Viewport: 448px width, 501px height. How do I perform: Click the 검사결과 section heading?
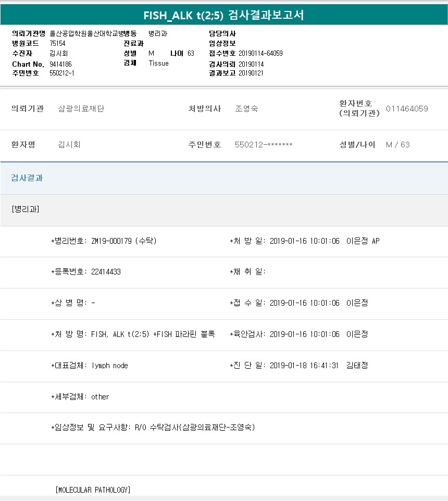tap(27, 178)
